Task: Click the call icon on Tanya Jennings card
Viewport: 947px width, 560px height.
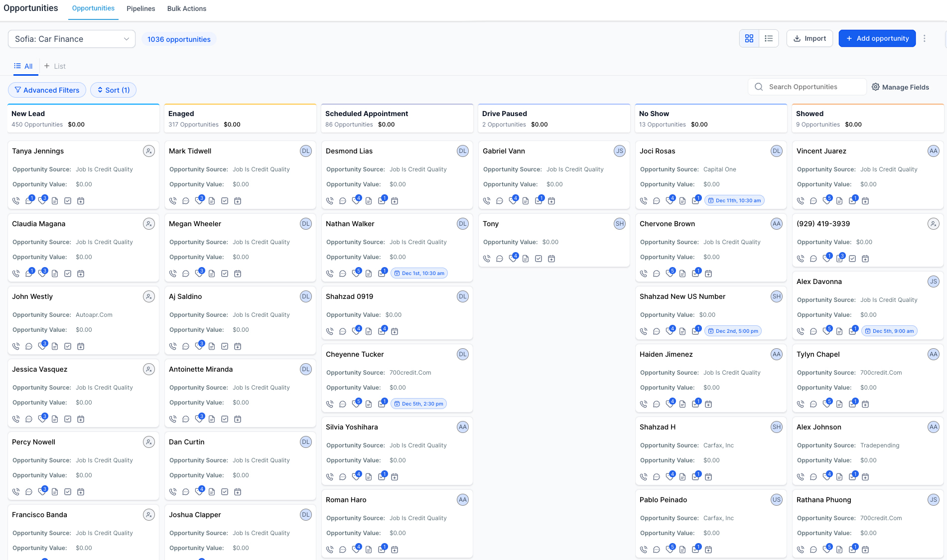Action: point(16,201)
